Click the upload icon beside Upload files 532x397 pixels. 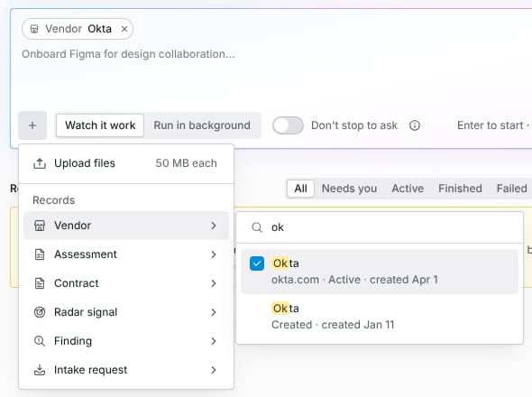coord(40,163)
